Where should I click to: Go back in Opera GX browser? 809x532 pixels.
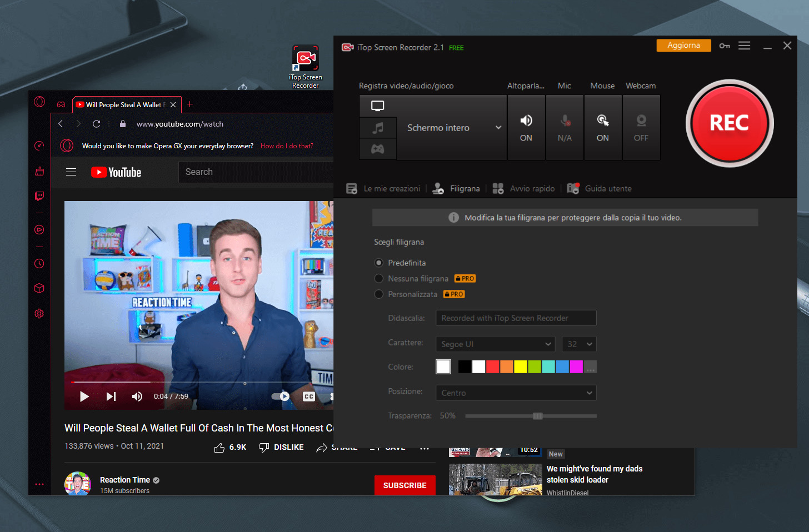tap(61, 124)
